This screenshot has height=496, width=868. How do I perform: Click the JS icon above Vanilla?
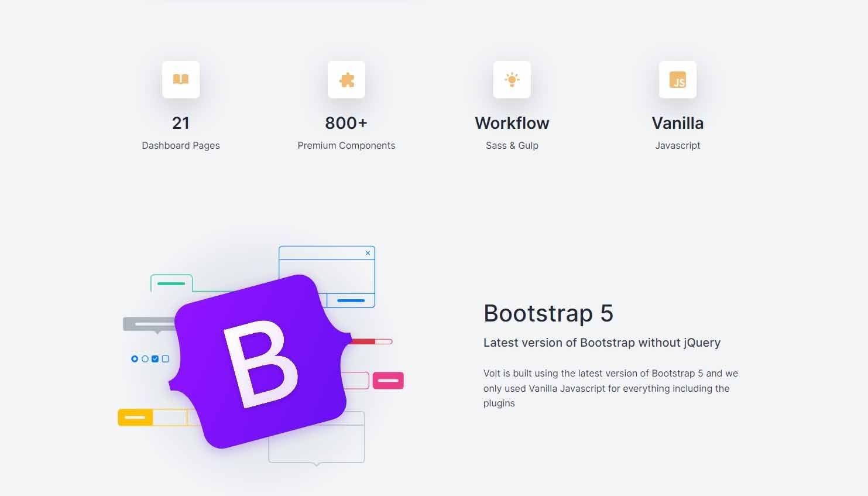coord(678,80)
